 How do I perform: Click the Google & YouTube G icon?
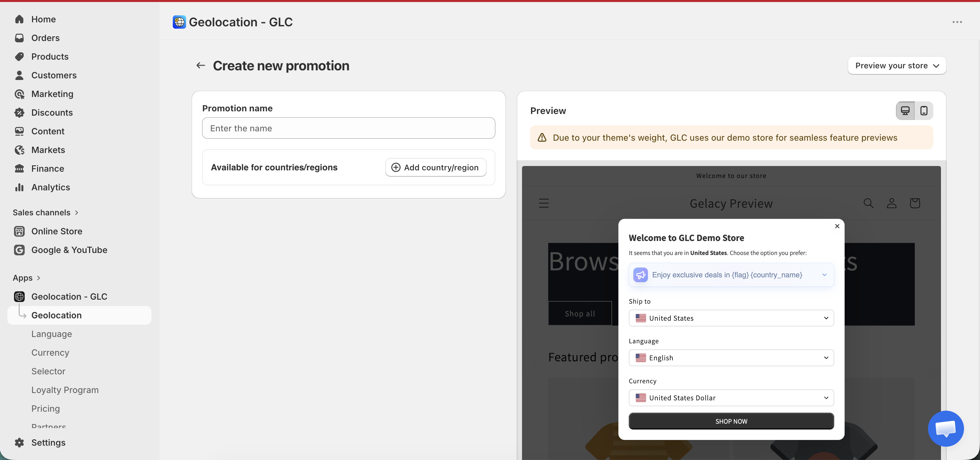coord(19,250)
